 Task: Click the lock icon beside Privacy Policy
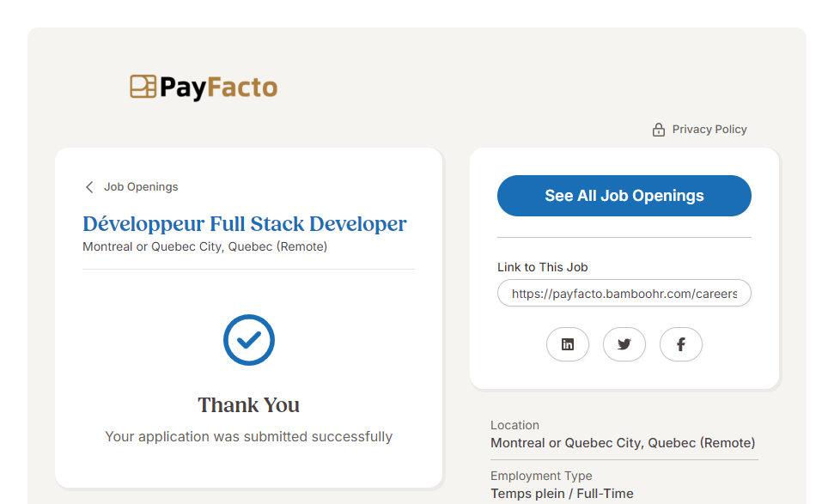pos(659,130)
